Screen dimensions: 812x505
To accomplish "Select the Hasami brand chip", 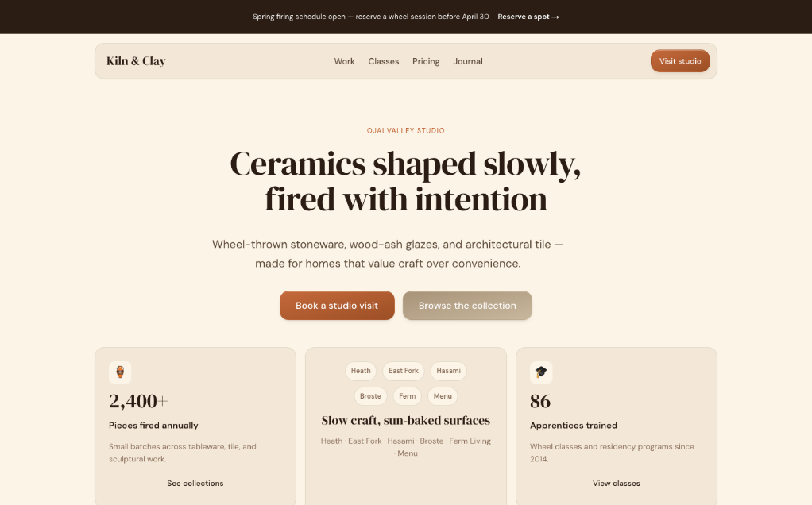I will 448,371.
